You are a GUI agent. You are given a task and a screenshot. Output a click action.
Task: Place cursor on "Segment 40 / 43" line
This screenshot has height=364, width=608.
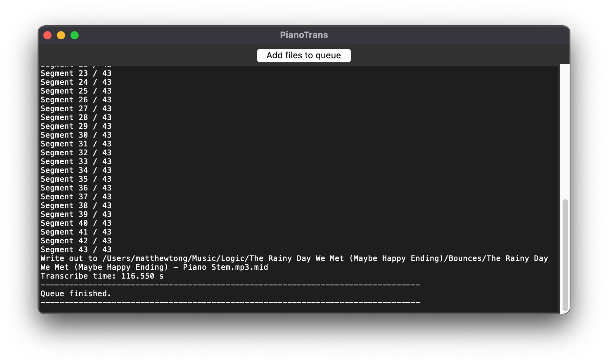point(76,223)
